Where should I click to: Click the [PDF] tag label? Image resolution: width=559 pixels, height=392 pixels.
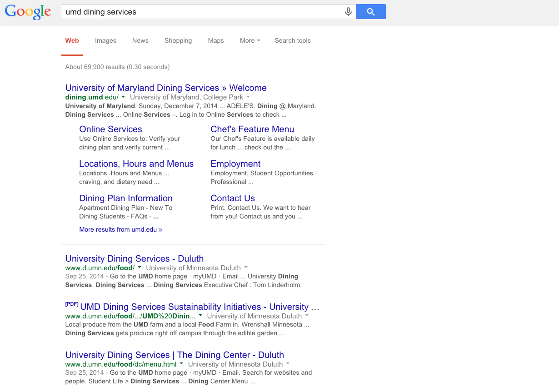point(72,304)
